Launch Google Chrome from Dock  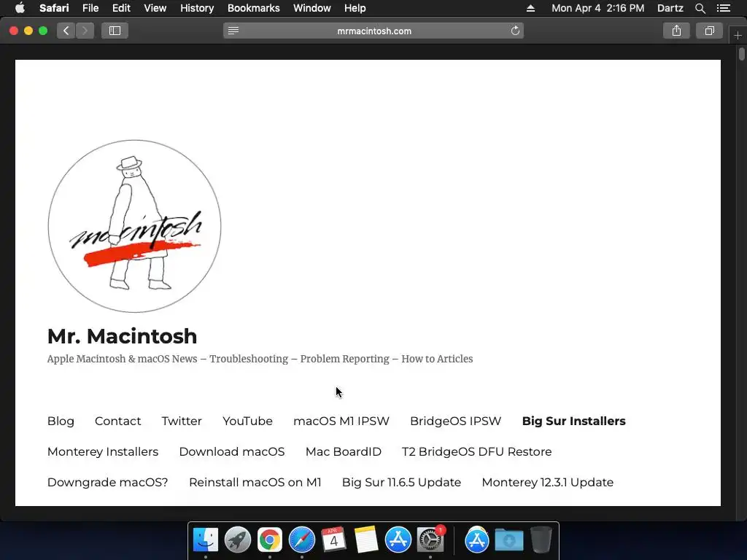coord(270,540)
